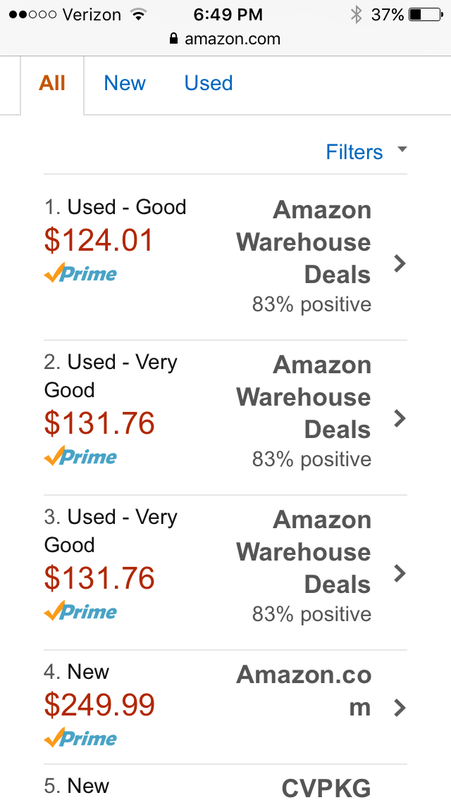Tap the lock icon beside amazon.com
451x800 pixels.
tap(174, 38)
